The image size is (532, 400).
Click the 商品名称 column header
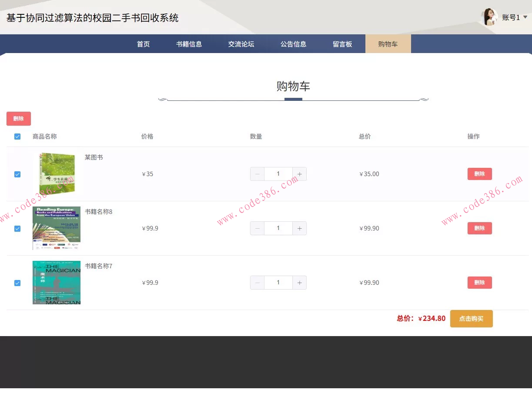(x=44, y=137)
